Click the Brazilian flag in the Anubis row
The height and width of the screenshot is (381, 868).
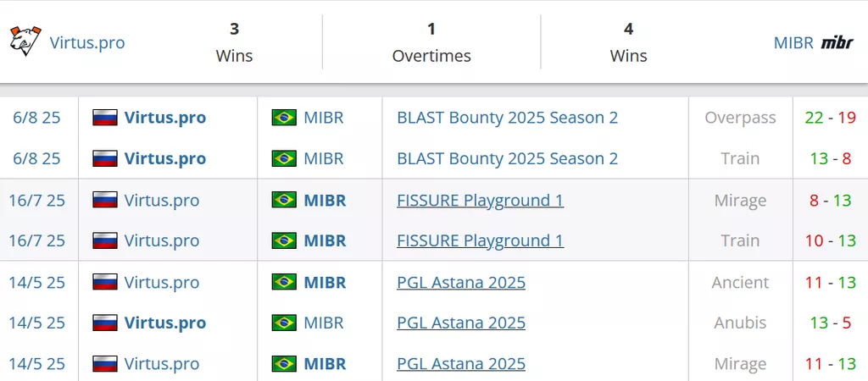(x=284, y=323)
